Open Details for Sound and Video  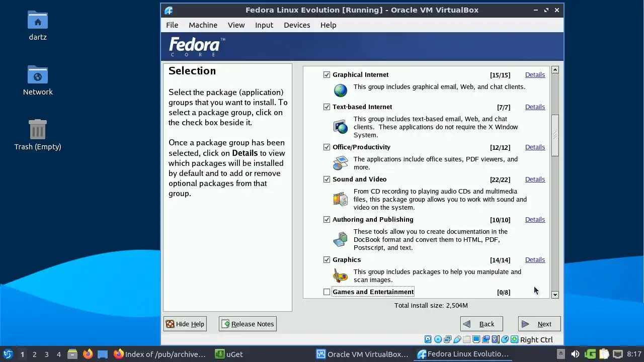coord(535,179)
